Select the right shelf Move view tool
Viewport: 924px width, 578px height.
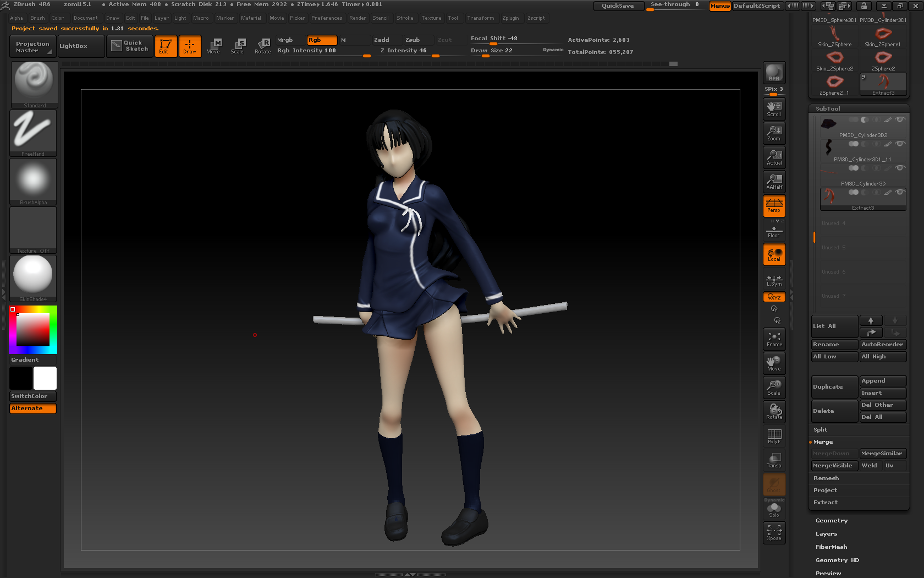(x=774, y=363)
